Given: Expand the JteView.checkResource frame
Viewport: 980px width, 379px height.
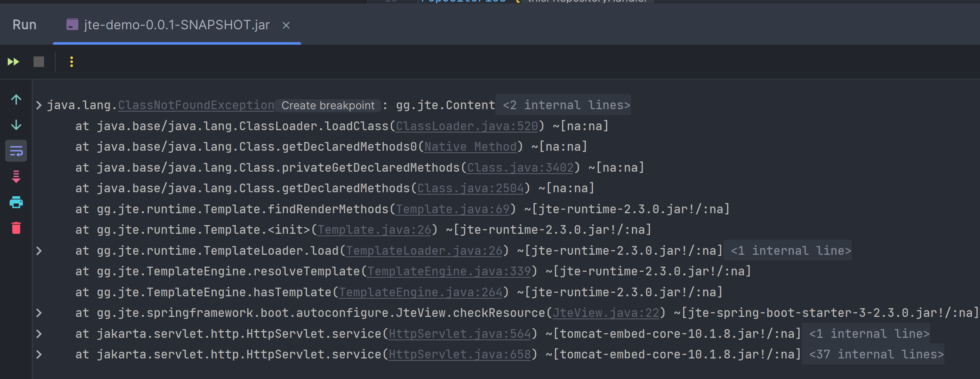Looking at the screenshot, I should pos(38,313).
